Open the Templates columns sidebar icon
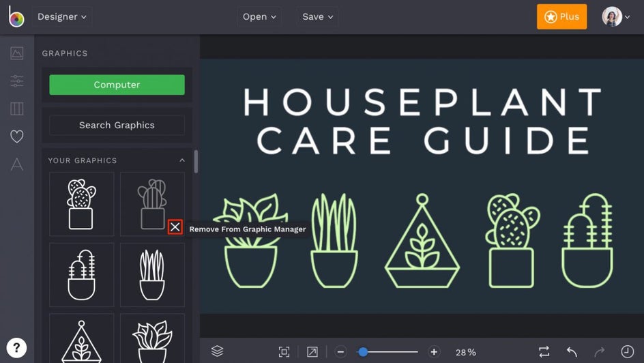The width and height of the screenshot is (644, 363). [17, 108]
